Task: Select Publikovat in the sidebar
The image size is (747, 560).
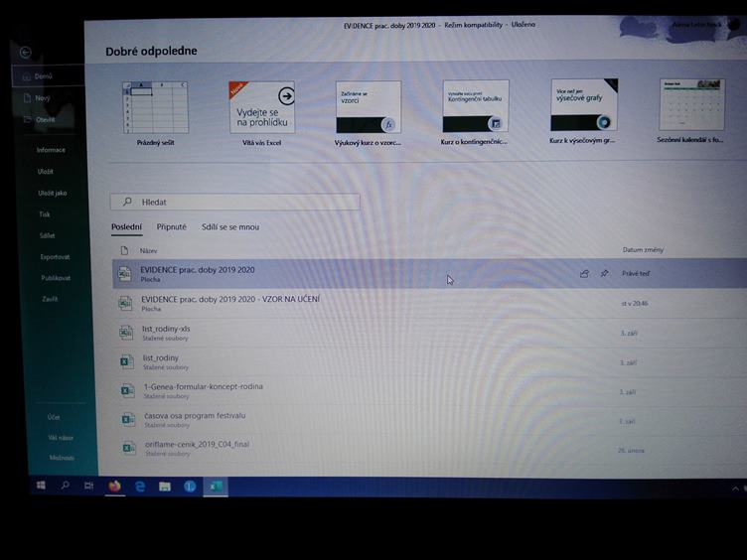Action: [x=56, y=278]
